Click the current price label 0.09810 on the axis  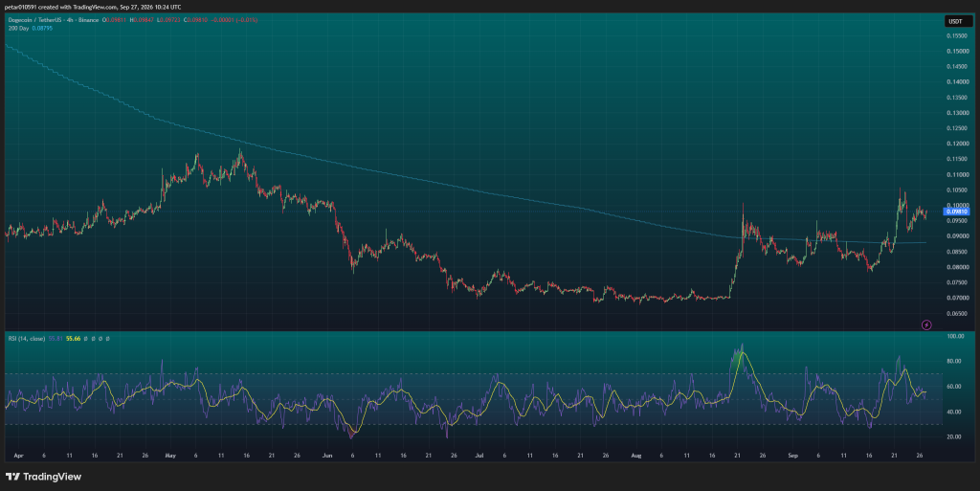[956, 212]
